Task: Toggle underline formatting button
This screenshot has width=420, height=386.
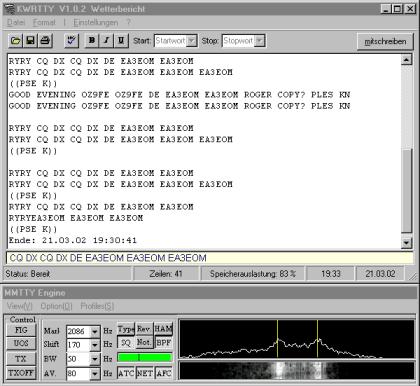Action: [x=121, y=41]
